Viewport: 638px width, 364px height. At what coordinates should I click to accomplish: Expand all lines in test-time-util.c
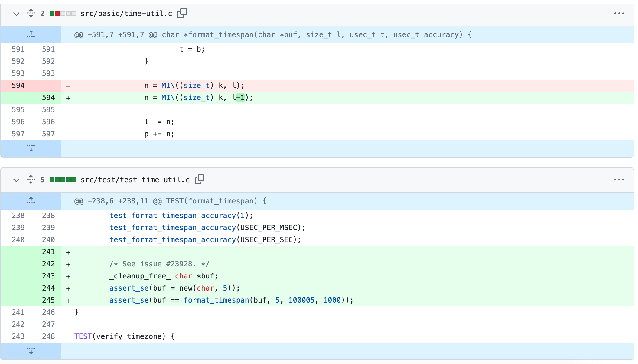coord(31,180)
